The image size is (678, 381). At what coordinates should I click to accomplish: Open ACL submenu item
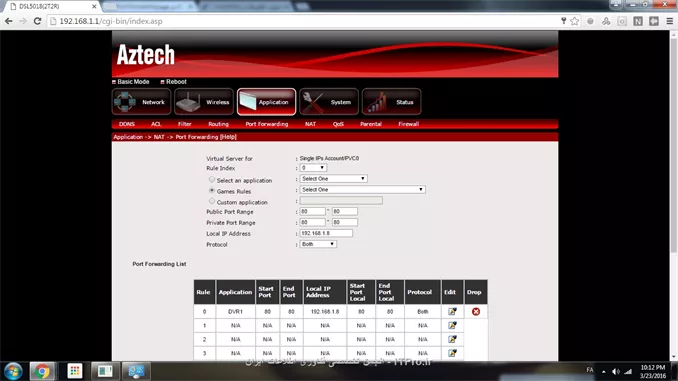click(x=156, y=124)
